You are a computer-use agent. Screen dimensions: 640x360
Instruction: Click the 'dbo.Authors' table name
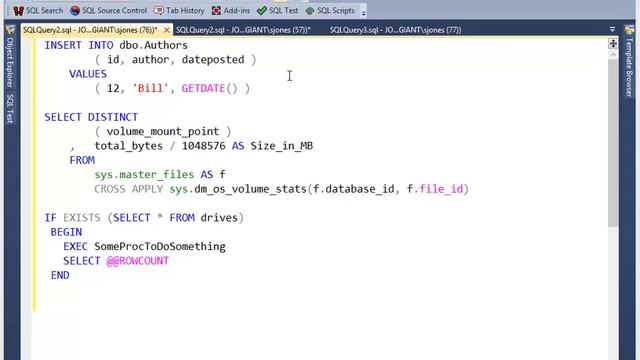[153, 45]
